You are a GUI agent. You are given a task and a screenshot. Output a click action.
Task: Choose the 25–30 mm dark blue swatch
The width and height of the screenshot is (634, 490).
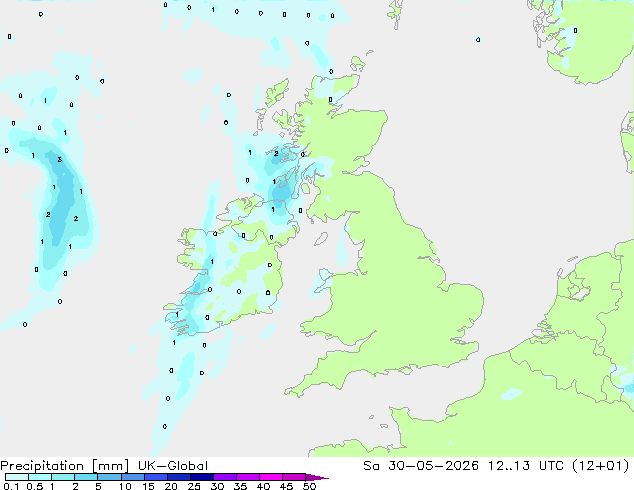click(x=201, y=477)
